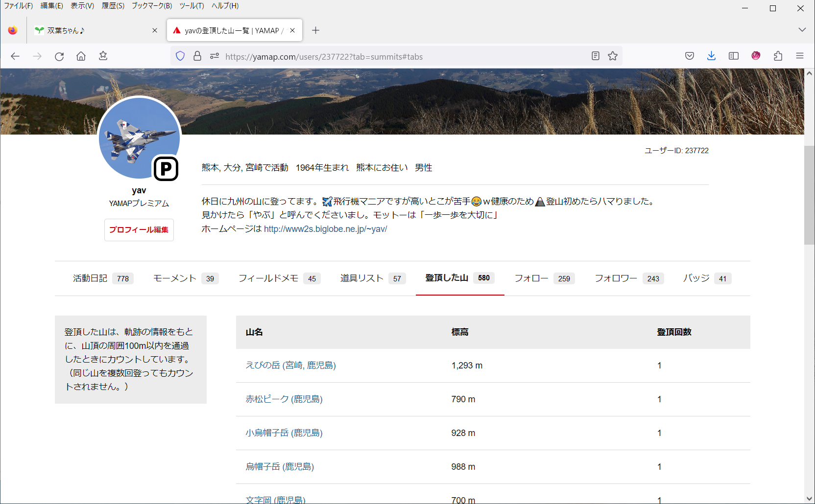Screen dimensions: 815x504
Task: Open the Firefox application menu
Action: click(800, 56)
